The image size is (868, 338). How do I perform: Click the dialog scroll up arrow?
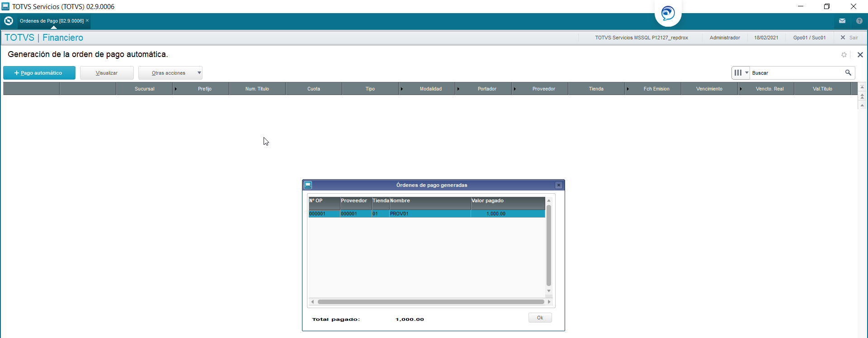(549, 200)
